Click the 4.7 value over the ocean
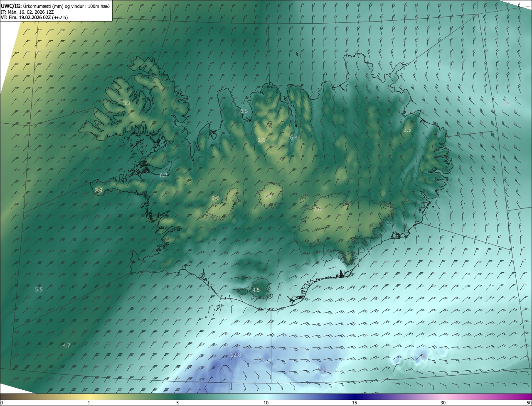The height and width of the screenshot is (406, 532). tap(66, 345)
